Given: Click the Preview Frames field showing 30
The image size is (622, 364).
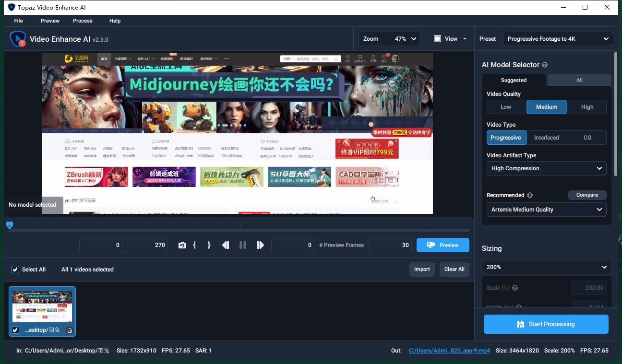Looking at the screenshot, I should (x=390, y=245).
